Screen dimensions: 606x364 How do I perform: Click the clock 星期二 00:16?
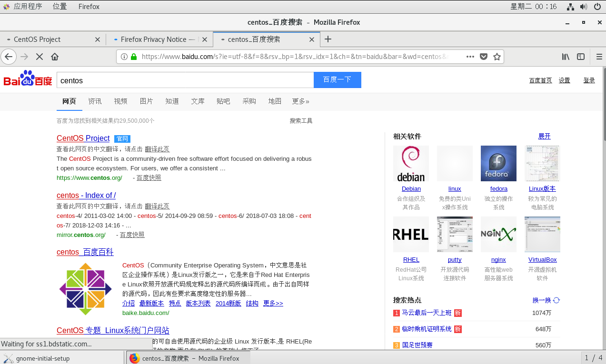[x=534, y=6]
